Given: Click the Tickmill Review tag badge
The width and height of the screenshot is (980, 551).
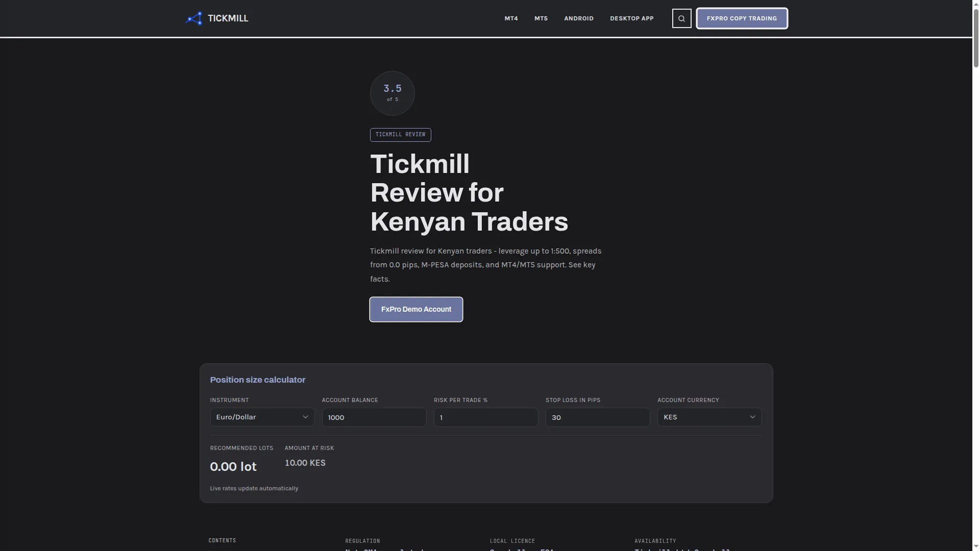Looking at the screenshot, I should (400, 135).
